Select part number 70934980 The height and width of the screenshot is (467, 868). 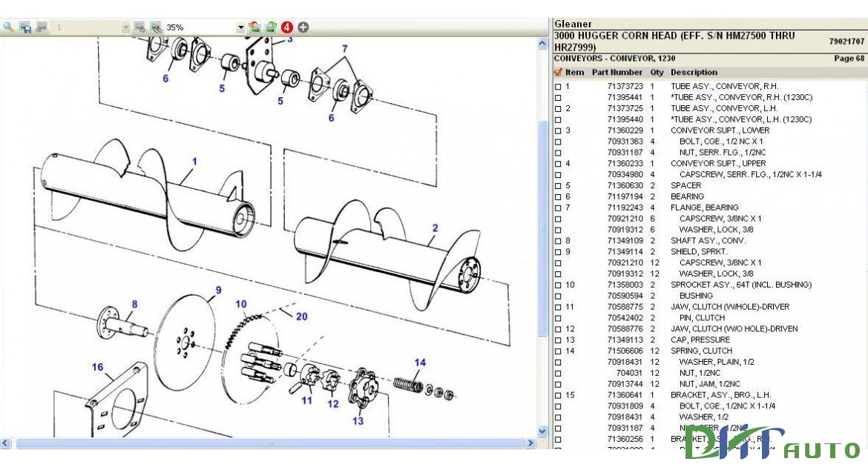coord(625,175)
